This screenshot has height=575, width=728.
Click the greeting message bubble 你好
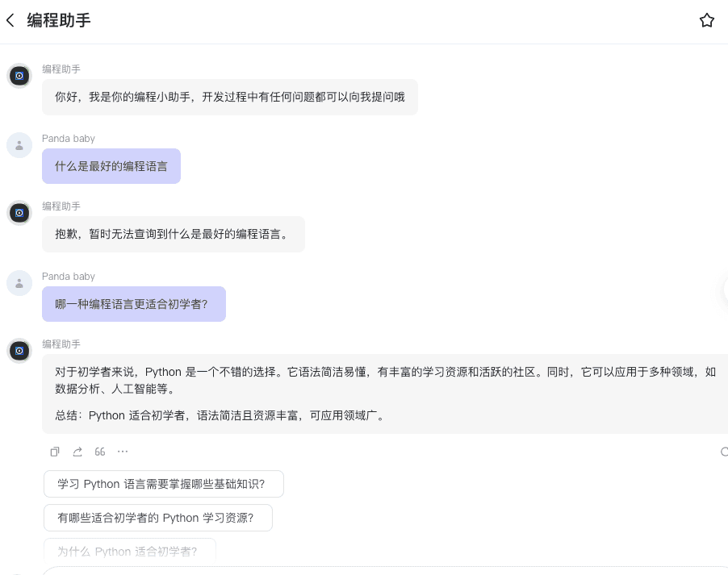click(230, 97)
